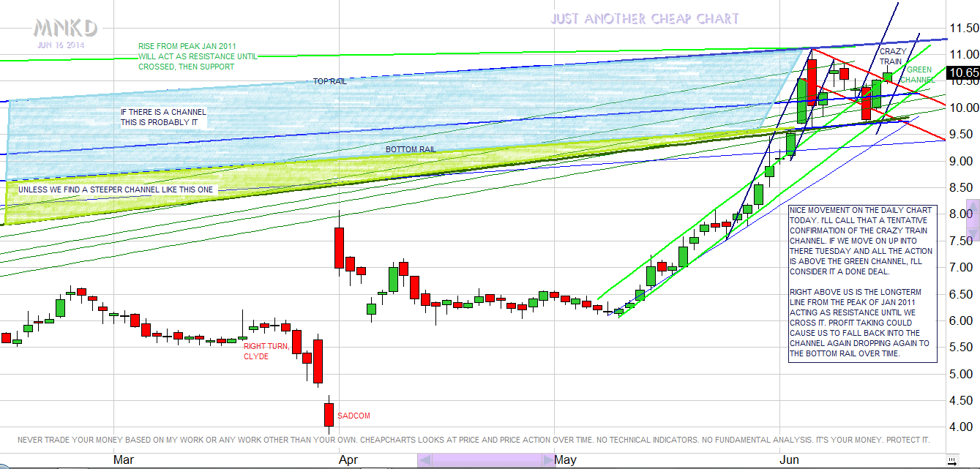This screenshot has height=469, width=980.
Task: Click the vertical price scale slider middle
Action: (x=973, y=220)
